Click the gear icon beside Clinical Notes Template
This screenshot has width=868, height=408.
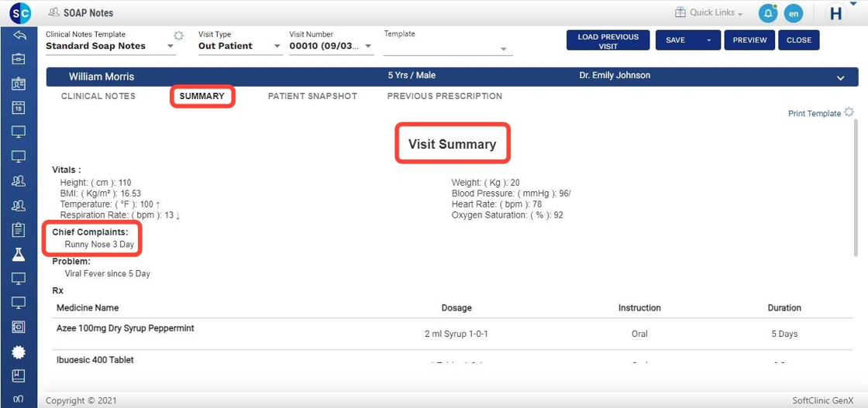(179, 36)
